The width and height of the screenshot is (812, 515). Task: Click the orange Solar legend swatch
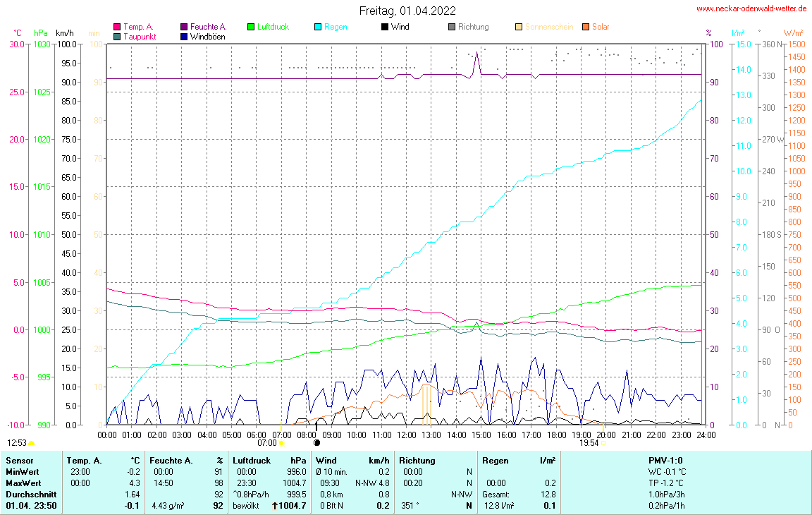pos(586,27)
